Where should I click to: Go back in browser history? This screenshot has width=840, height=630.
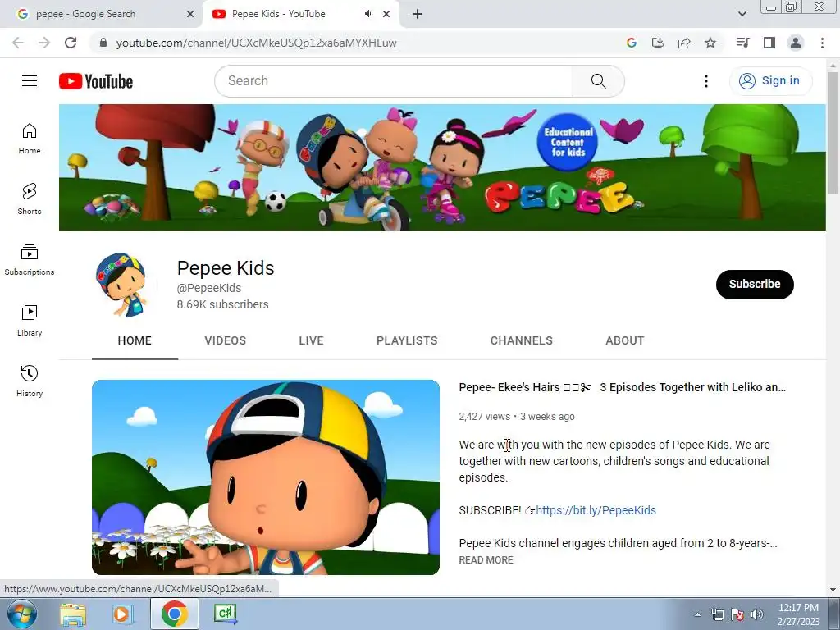[18, 43]
